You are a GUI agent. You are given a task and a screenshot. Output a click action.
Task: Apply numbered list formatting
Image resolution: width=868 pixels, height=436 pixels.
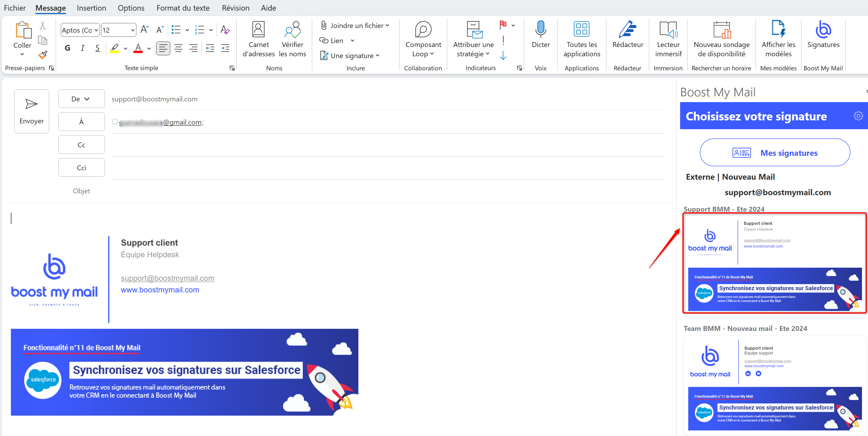pyautogui.click(x=200, y=30)
